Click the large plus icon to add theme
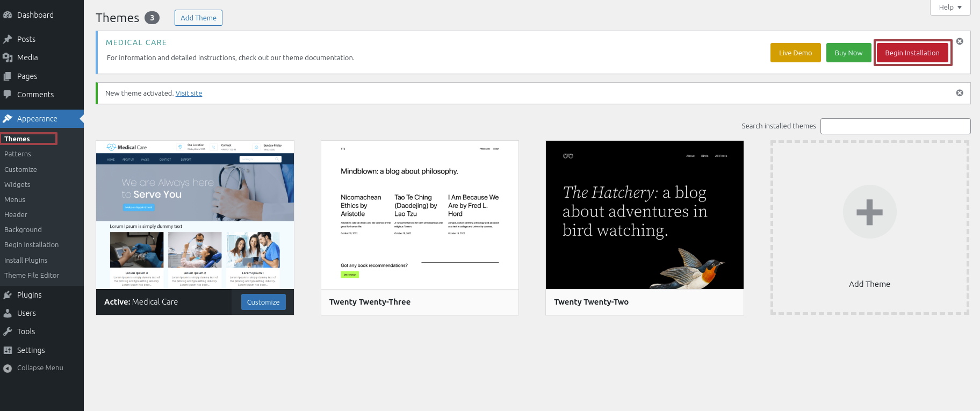980x411 pixels. tap(869, 212)
